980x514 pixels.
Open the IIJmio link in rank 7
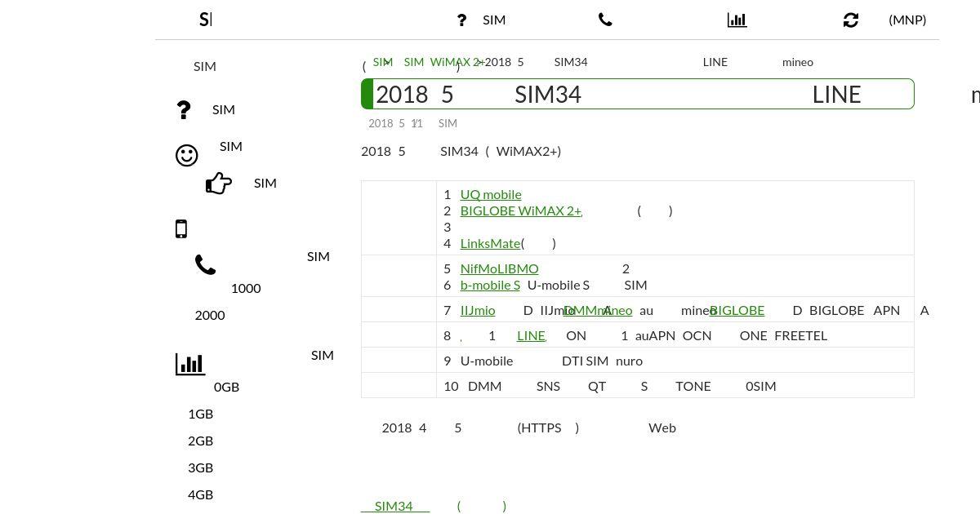click(x=478, y=310)
